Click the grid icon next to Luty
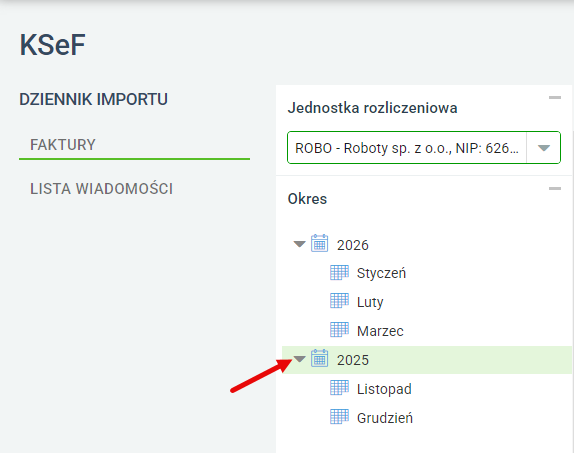 (x=339, y=301)
